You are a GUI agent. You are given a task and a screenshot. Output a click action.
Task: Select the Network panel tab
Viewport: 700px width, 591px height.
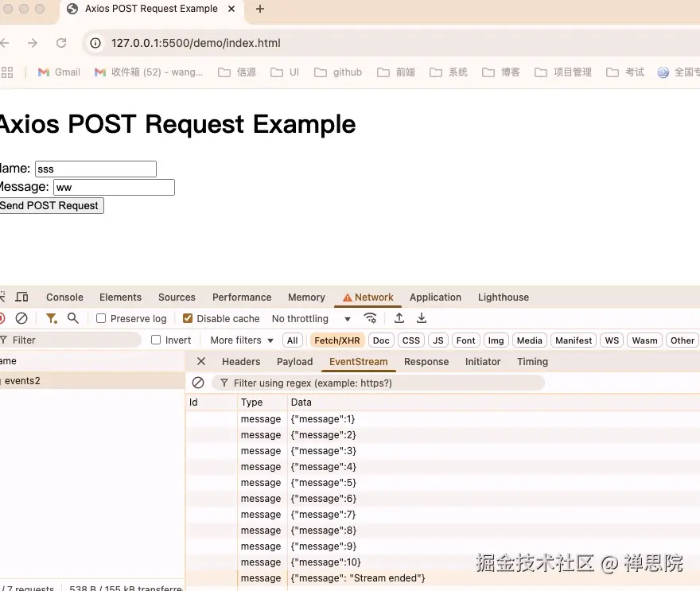click(368, 297)
